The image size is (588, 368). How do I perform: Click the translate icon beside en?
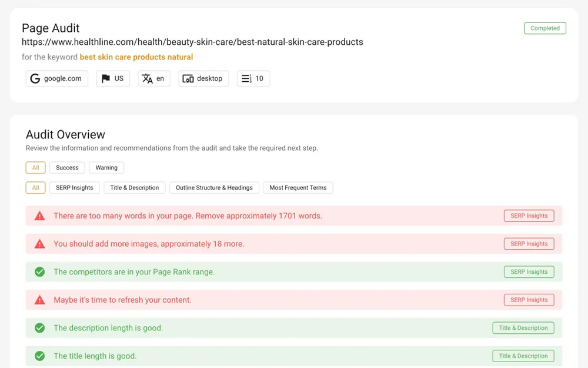(148, 79)
